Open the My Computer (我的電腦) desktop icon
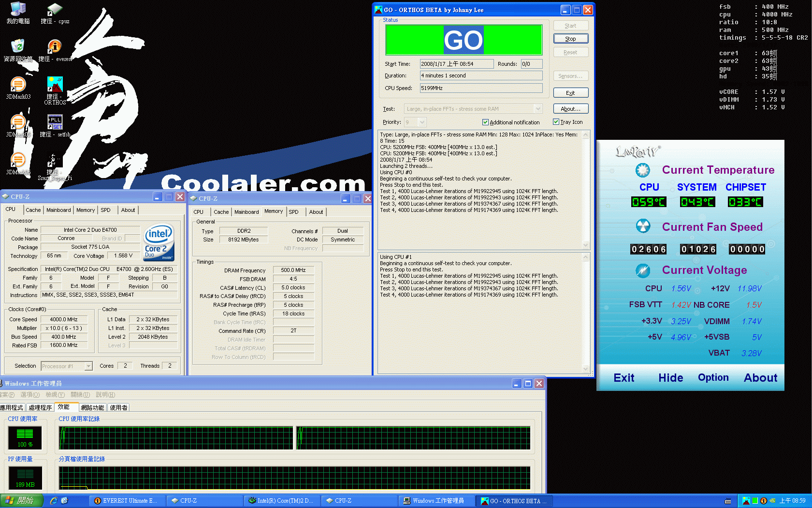Image resolution: width=812 pixels, height=508 pixels. point(18,13)
